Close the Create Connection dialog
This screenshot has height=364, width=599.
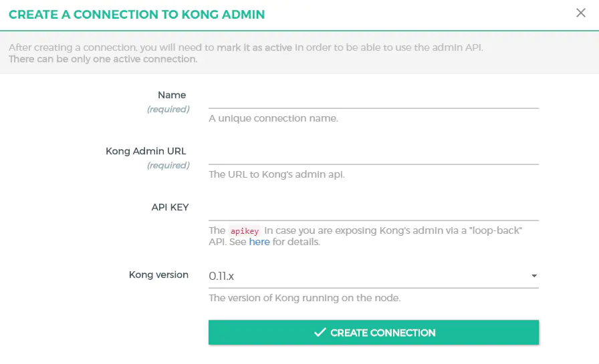pos(581,13)
